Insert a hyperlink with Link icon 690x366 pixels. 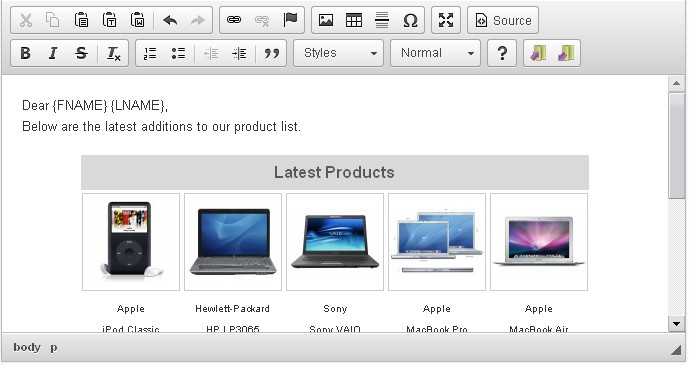[x=234, y=20]
